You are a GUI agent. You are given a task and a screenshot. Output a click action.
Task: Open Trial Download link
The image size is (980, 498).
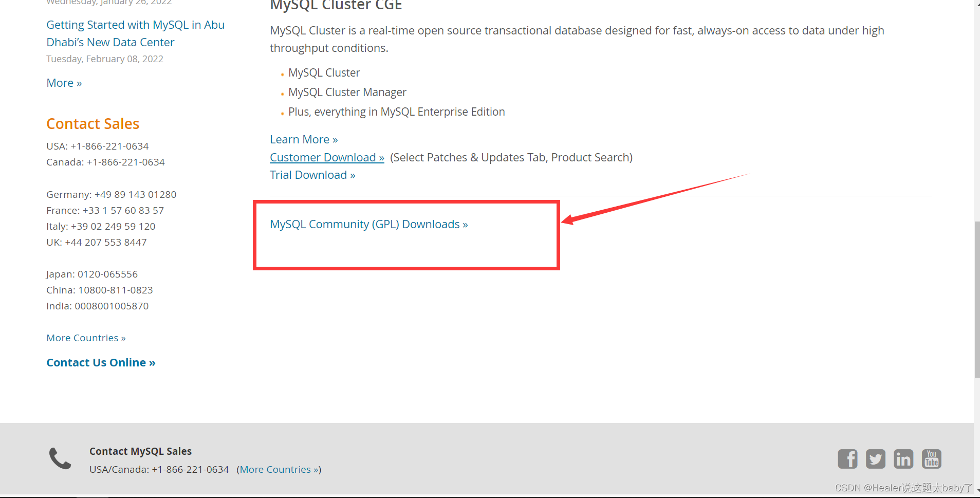point(312,175)
